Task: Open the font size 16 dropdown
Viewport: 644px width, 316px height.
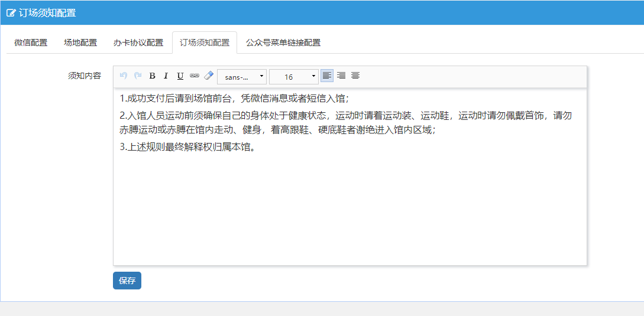Action: coord(294,77)
